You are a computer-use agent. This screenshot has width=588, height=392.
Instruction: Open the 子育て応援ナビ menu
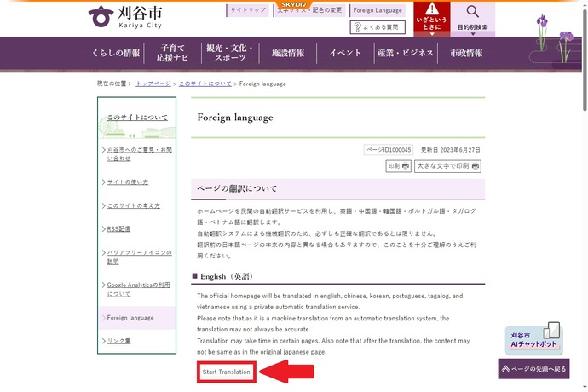click(x=170, y=53)
